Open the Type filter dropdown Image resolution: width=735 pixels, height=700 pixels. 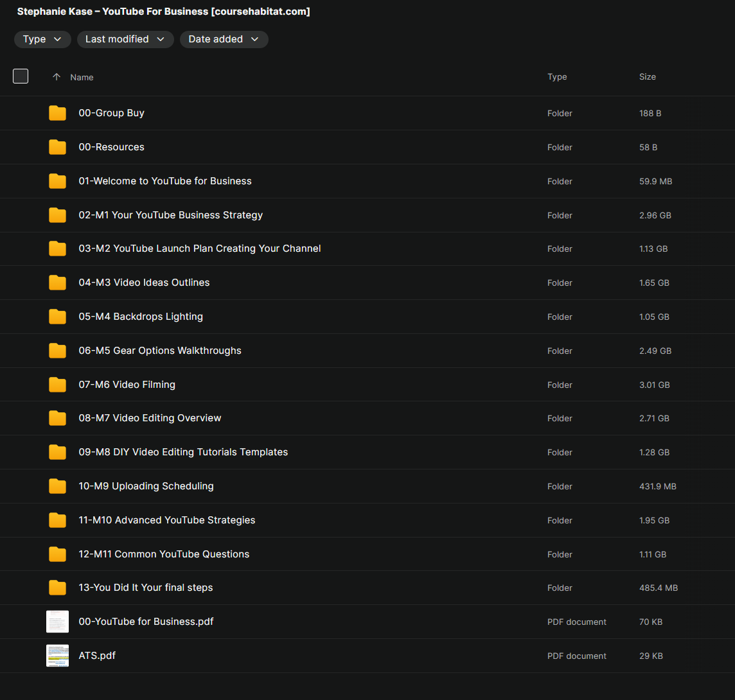click(42, 39)
